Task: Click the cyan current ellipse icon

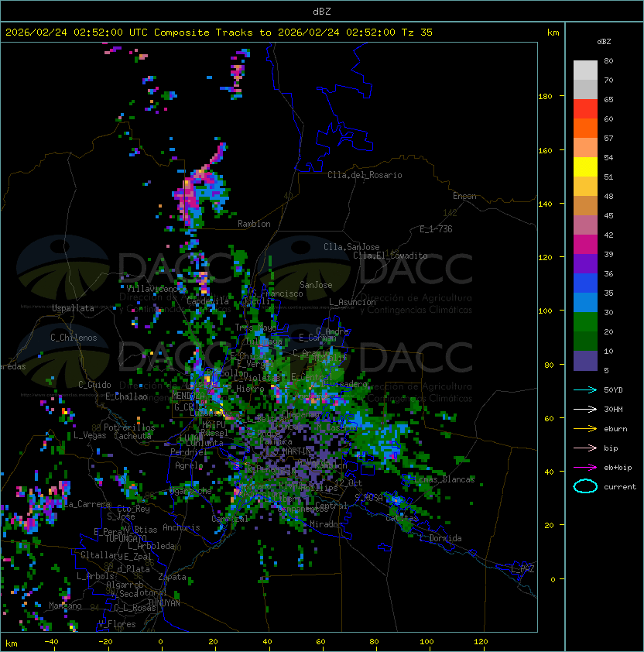Action: (x=585, y=486)
